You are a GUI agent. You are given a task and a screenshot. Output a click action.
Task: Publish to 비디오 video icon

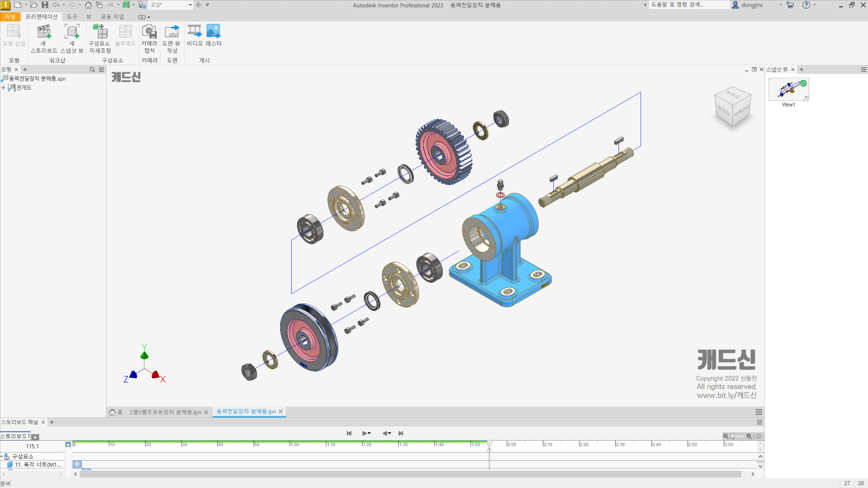click(x=195, y=35)
